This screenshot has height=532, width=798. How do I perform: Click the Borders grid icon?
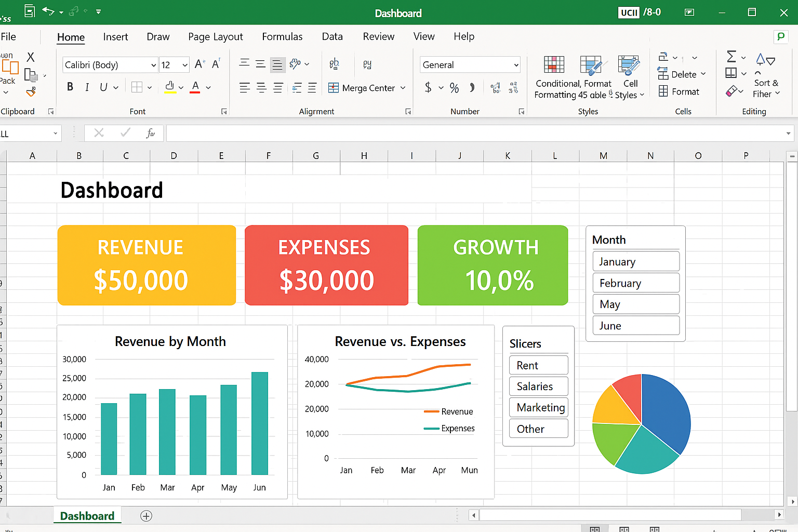point(137,87)
